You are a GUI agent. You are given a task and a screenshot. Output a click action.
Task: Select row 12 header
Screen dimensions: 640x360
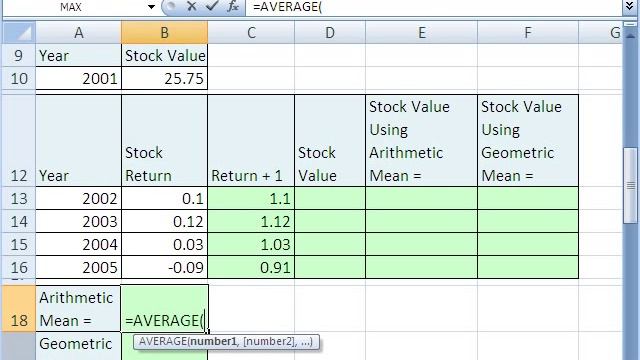19,141
